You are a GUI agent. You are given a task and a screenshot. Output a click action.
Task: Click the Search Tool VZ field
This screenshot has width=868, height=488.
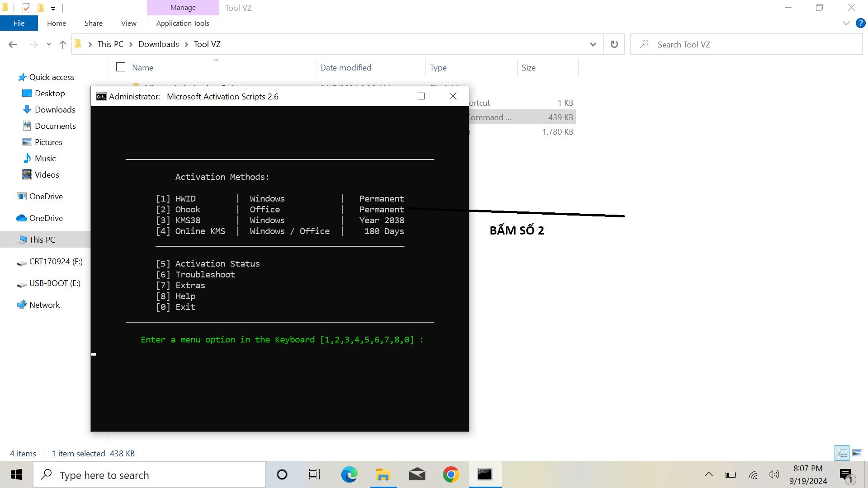coord(746,44)
